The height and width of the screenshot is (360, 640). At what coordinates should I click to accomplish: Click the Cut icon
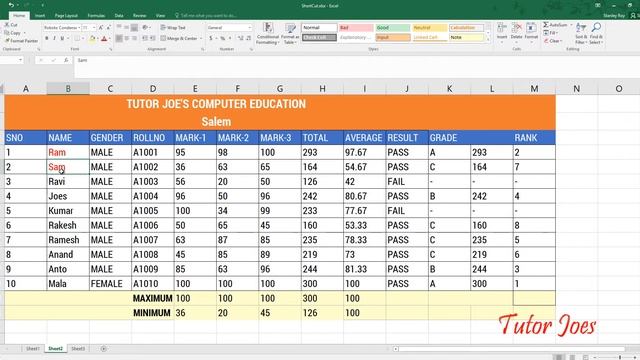pyautogui.click(x=7, y=25)
